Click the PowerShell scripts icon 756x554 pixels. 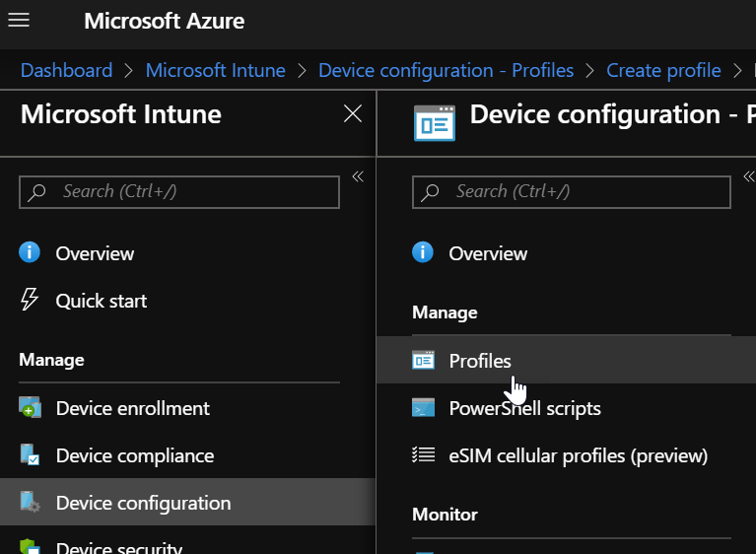(x=423, y=408)
